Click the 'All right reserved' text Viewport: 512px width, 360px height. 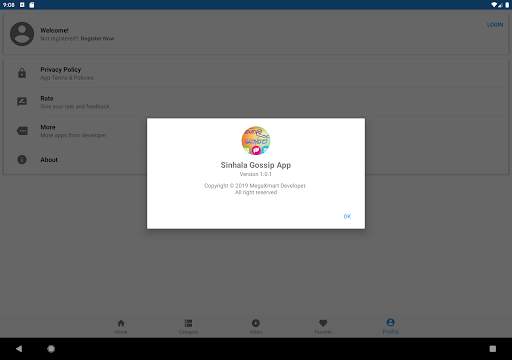[256, 192]
